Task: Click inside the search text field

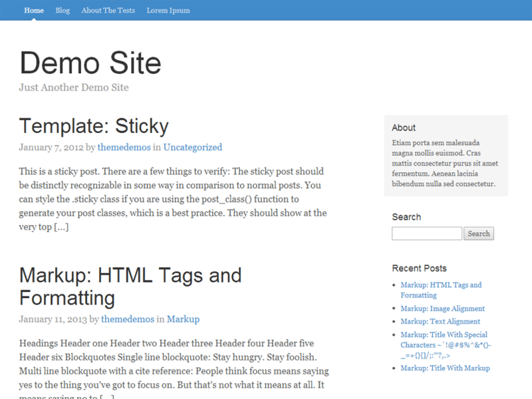Action: tap(426, 233)
